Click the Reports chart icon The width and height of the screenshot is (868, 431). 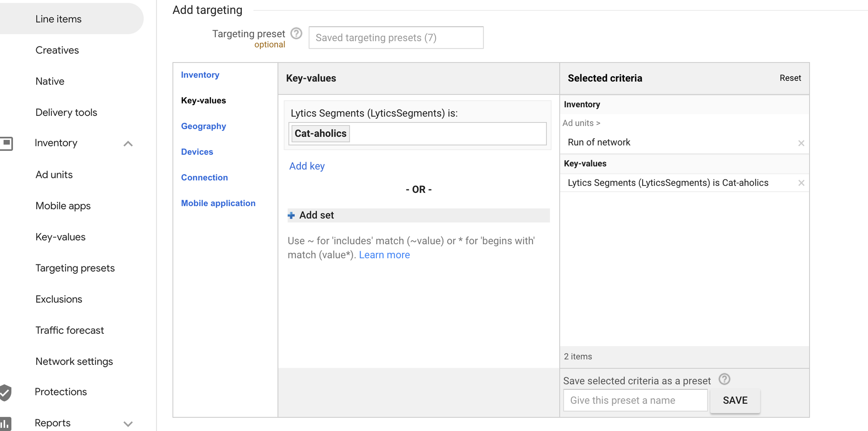point(6,423)
